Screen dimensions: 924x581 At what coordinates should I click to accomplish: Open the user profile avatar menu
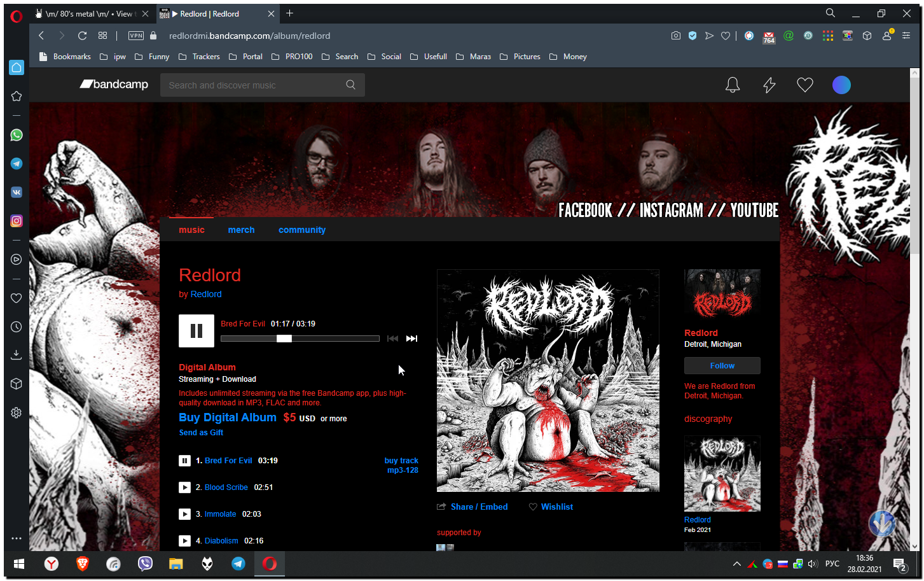click(841, 85)
